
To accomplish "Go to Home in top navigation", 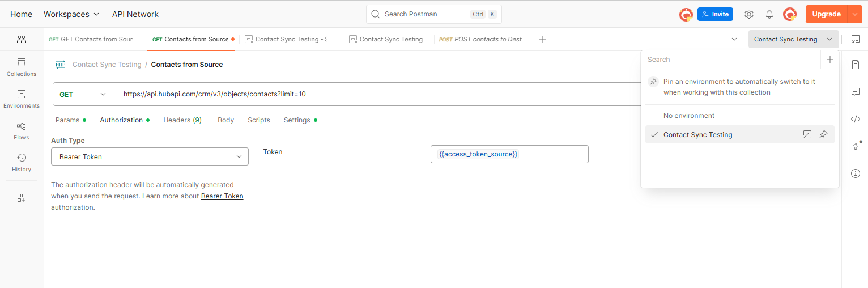I will pyautogui.click(x=22, y=14).
